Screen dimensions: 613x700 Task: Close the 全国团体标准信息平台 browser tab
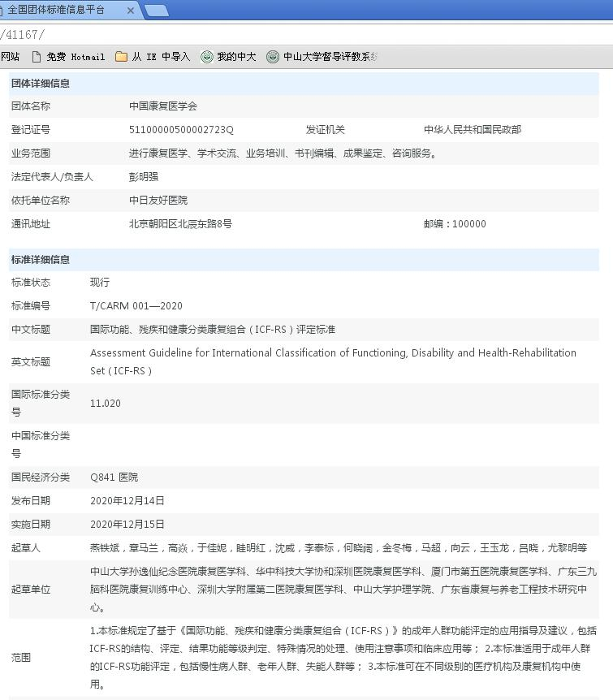[131, 11]
